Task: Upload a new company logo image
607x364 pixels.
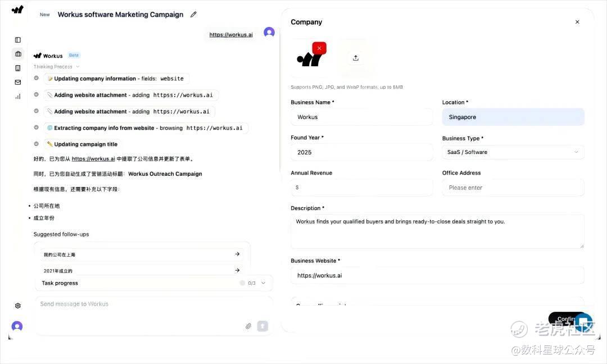Action: tap(356, 58)
